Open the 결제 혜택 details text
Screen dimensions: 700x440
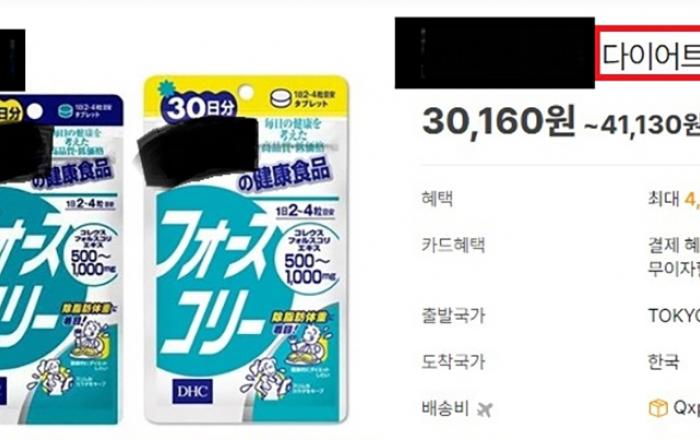pyautogui.click(x=674, y=245)
